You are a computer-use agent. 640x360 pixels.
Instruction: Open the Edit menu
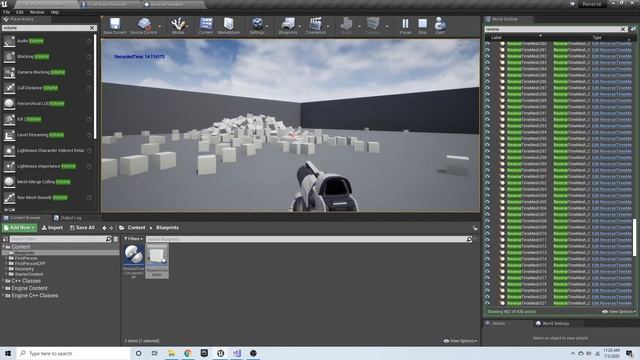(x=20, y=12)
